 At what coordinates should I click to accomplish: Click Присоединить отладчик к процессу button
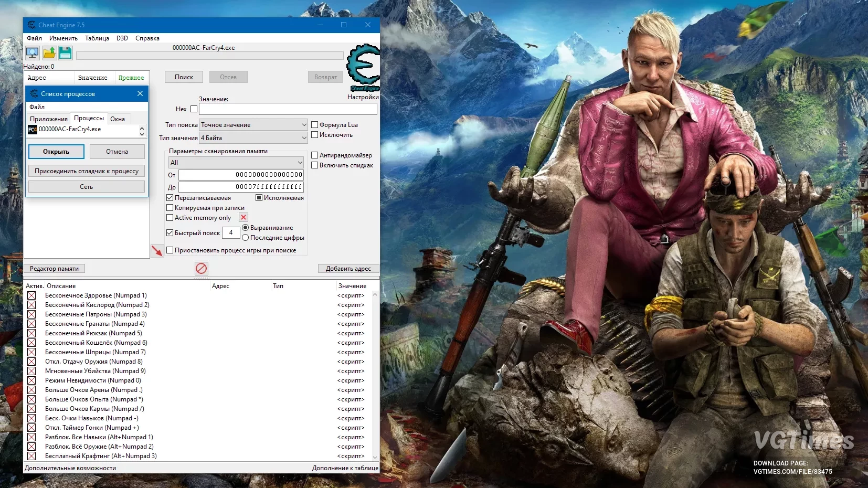tap(87, 171)
